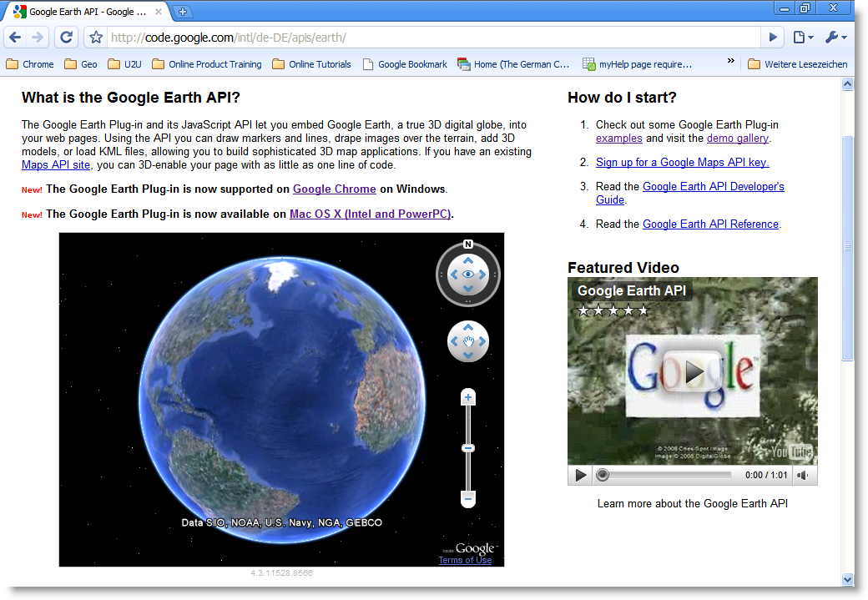
Task: Click the YouTube watermark on the video
Action: tap(790, 450)
